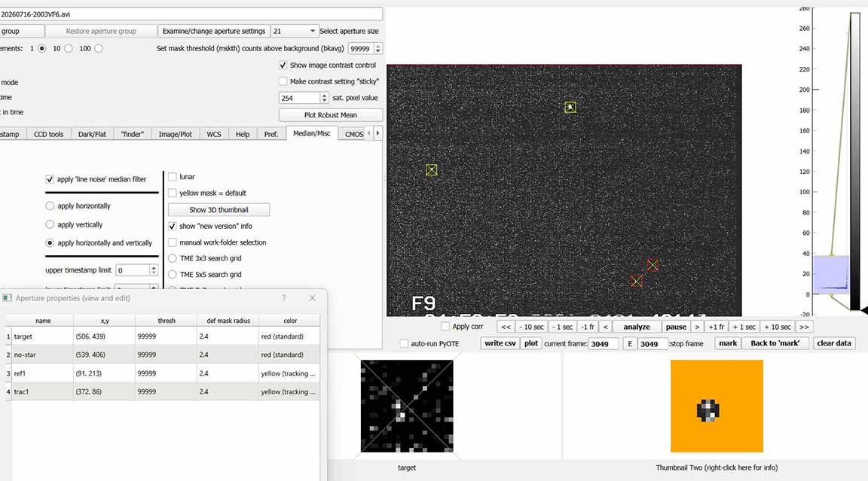This screenshot has width=868, height=481.
Task: Toggle apply 'line noise' median filter
Action: [50, 179]
